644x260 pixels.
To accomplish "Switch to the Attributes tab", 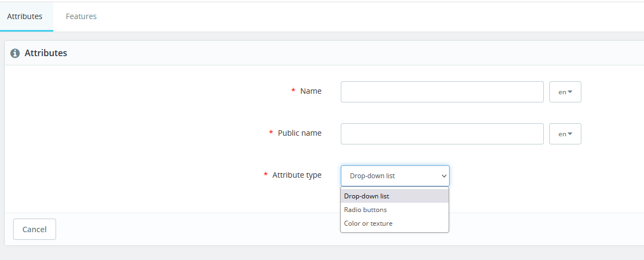I will pyautogui.click(x=25, y=16).
